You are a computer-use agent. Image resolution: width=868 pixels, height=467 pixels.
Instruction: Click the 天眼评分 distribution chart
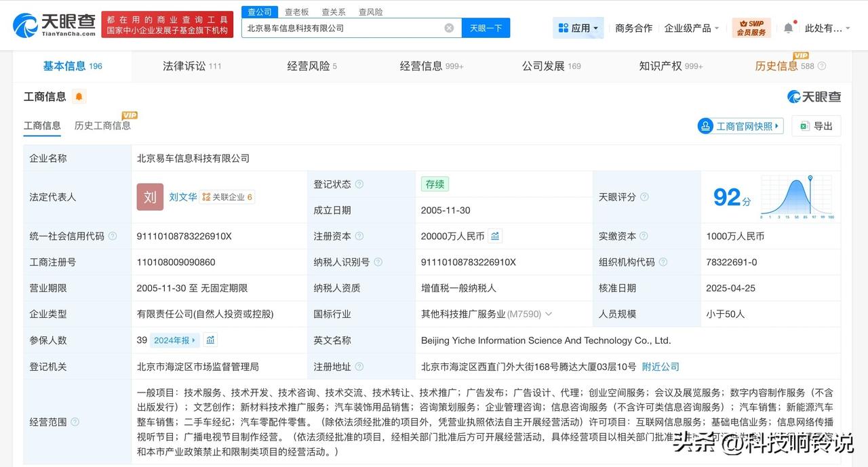point(797,197)
